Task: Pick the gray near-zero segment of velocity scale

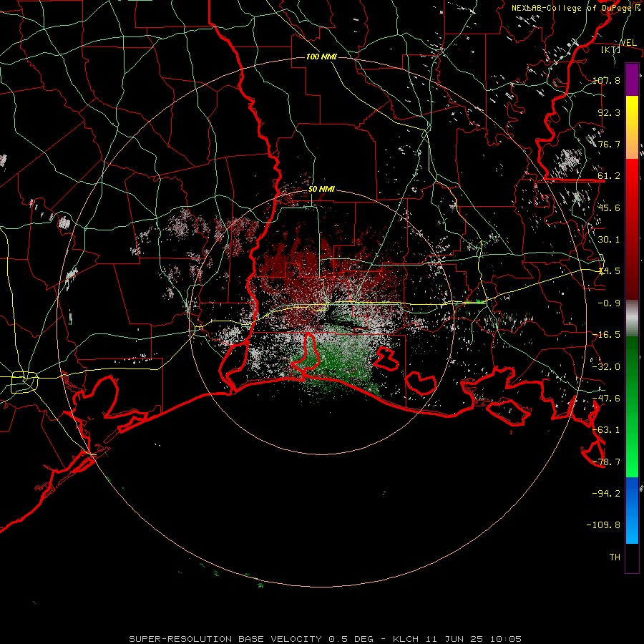Action: click(632, 318)
